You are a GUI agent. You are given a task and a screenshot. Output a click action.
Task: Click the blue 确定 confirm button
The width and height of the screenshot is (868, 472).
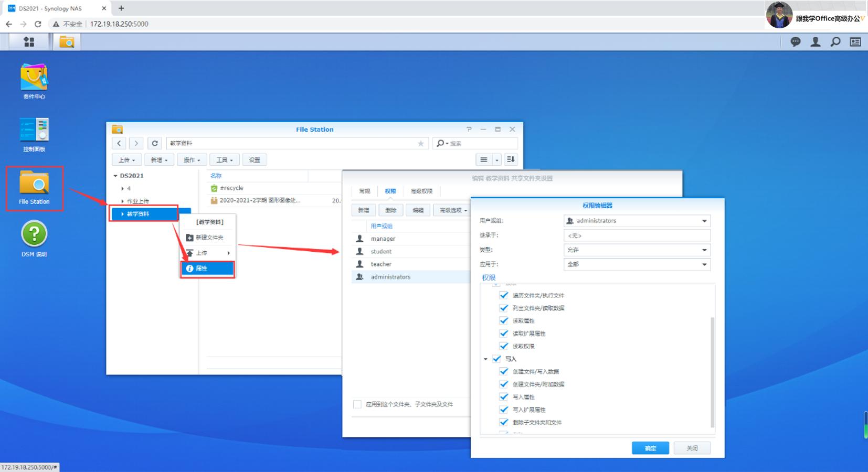point(650,448)
